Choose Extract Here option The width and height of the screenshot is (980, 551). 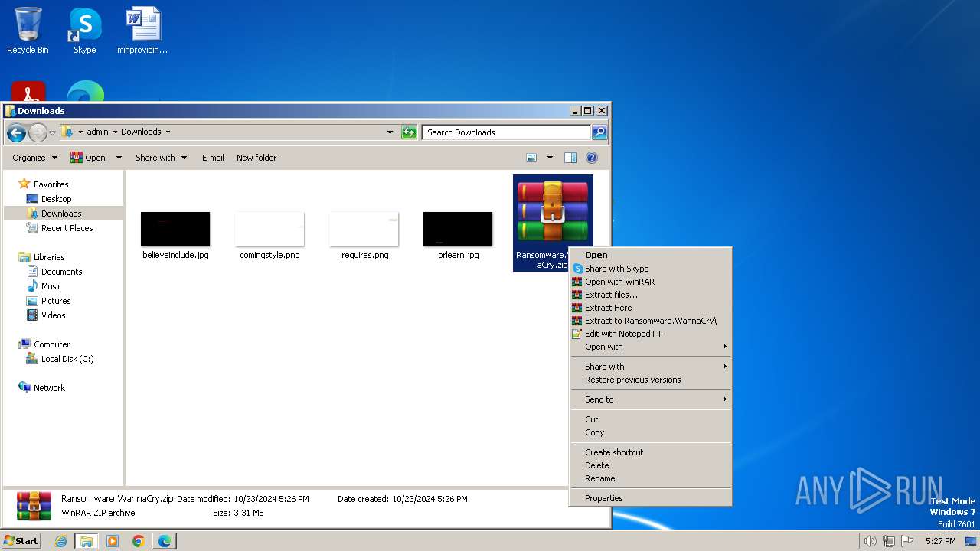(x=651, y=308)
